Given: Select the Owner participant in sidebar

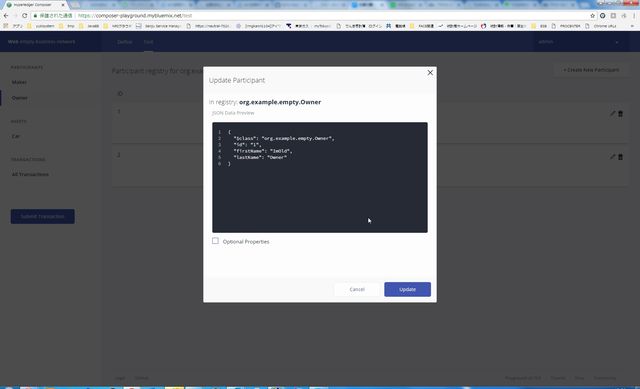Looking at the screenshot, I should coord(20,98).
